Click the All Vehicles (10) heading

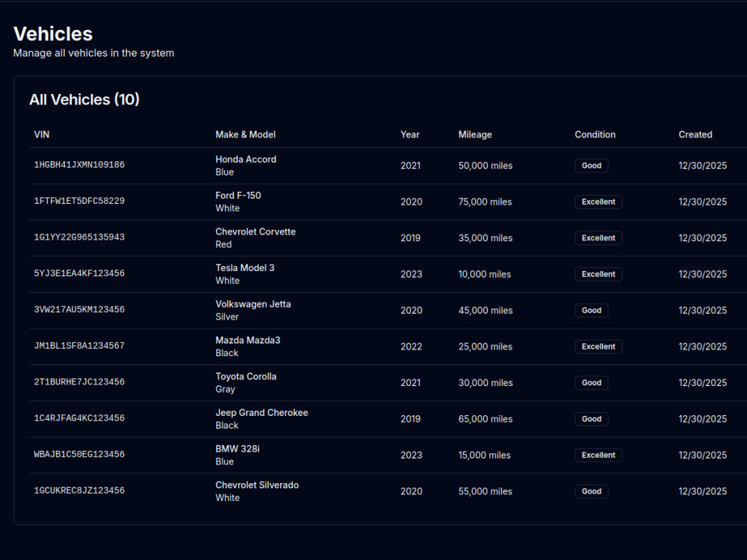pos(84,99)
